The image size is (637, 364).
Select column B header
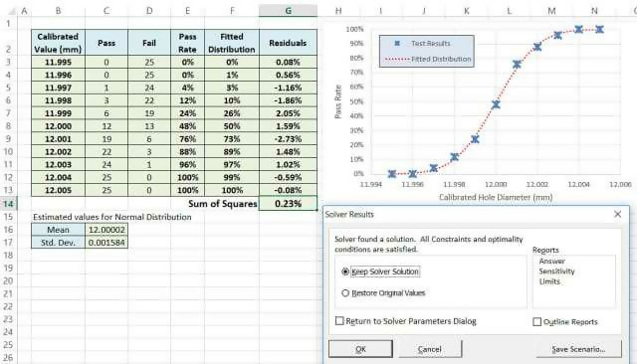[x=58, y=11]
